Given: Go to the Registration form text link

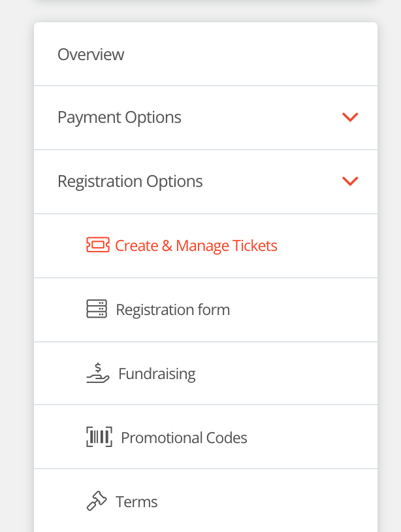Looking at the screenshot, I should pos(172,309).
